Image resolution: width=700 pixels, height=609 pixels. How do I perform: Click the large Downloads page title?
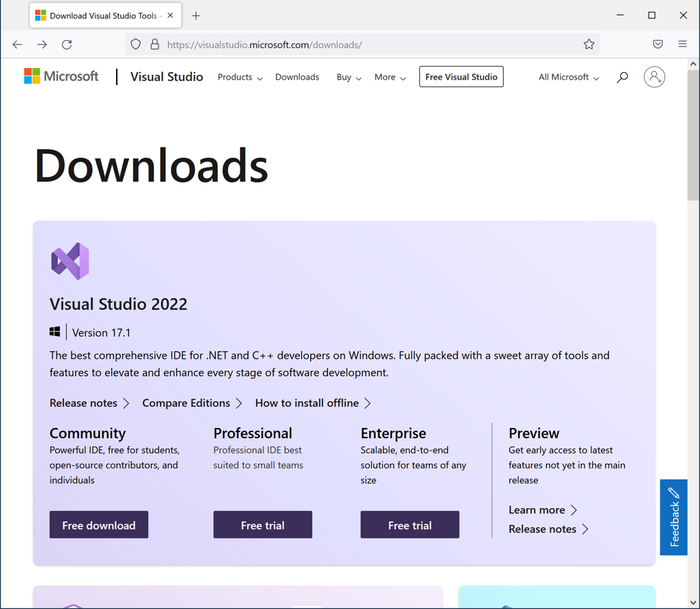pos(152,165)
